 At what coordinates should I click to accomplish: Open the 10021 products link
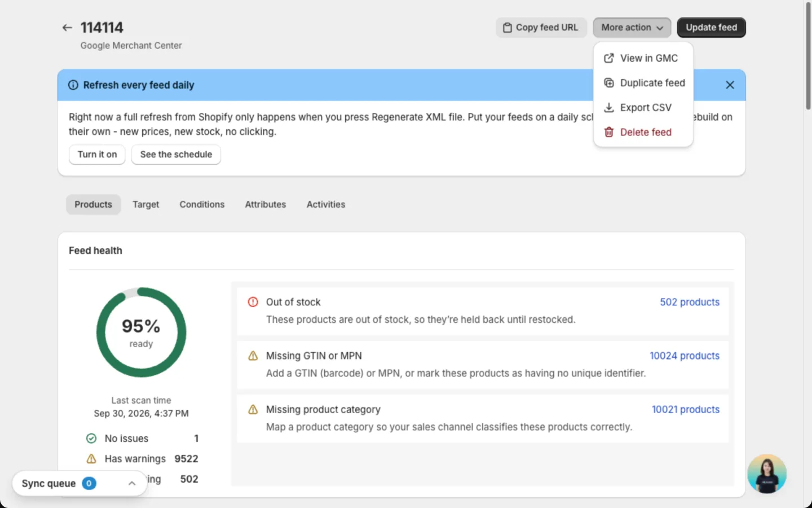[x=686, y=409]
